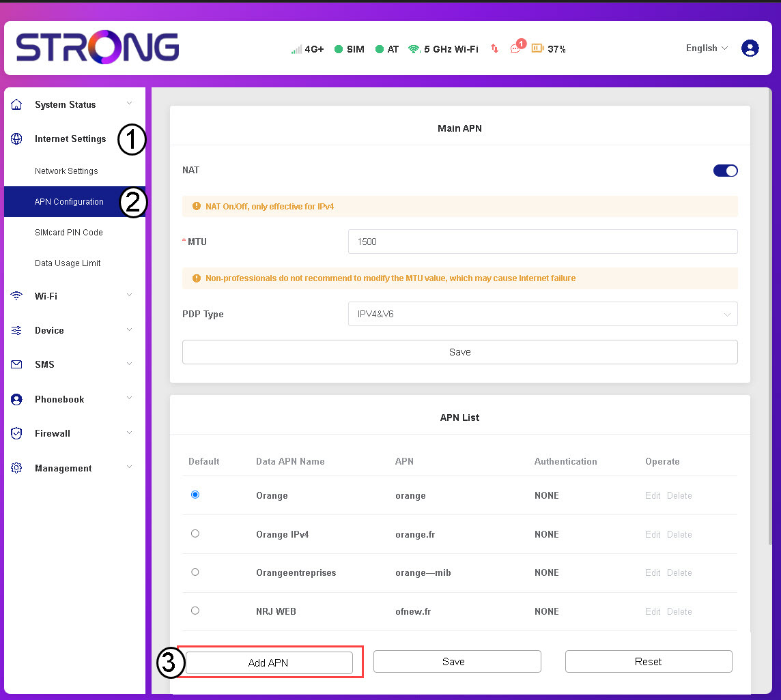Open the PDP Type dropdown

point(543,314)
